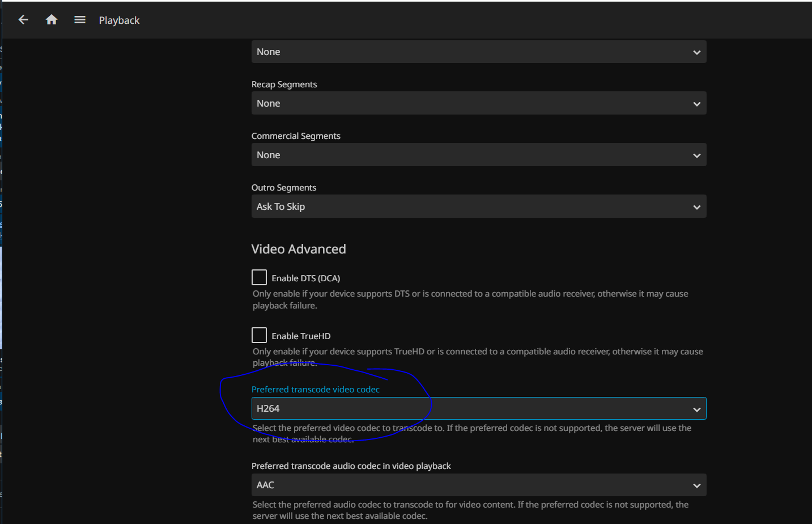
Task: Click the 'Enable TrueHD' label text
Action: point(301,336)
